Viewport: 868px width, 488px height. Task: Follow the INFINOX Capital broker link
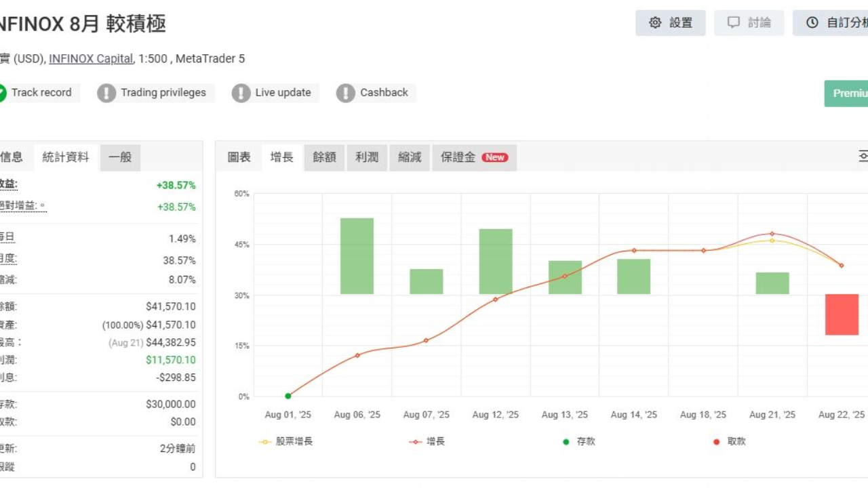point(91,59)
